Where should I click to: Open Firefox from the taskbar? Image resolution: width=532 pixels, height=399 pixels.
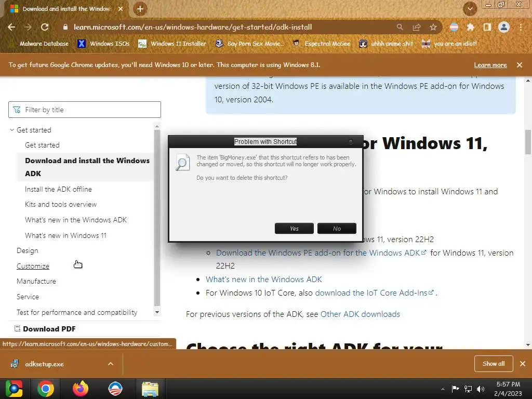(x=81, y=389)
